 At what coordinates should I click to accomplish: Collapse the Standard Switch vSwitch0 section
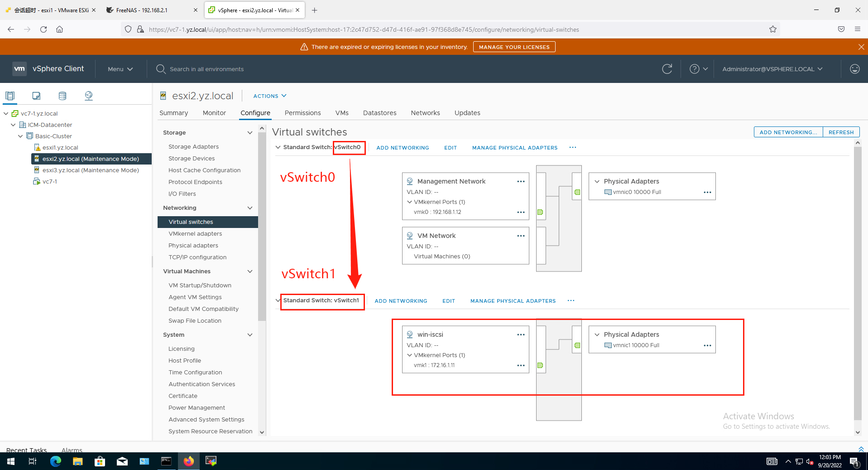click(278, 147)
